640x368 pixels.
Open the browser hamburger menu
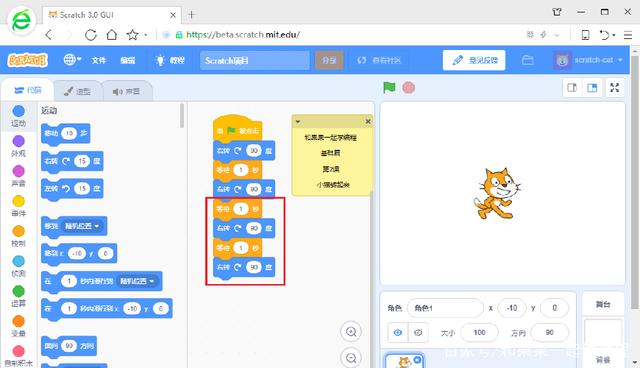click(628, 35)
